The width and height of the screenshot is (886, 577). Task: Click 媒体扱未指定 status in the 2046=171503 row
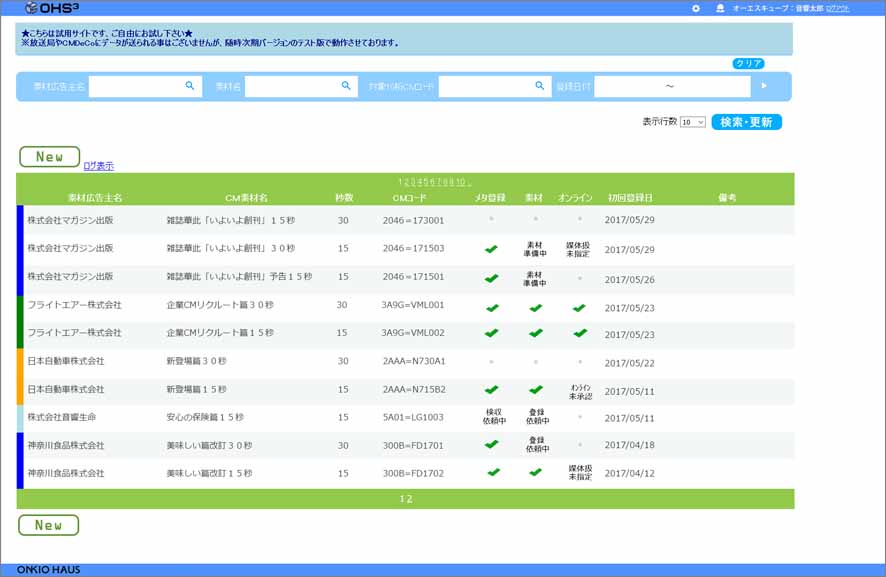(x=578, y=249)
